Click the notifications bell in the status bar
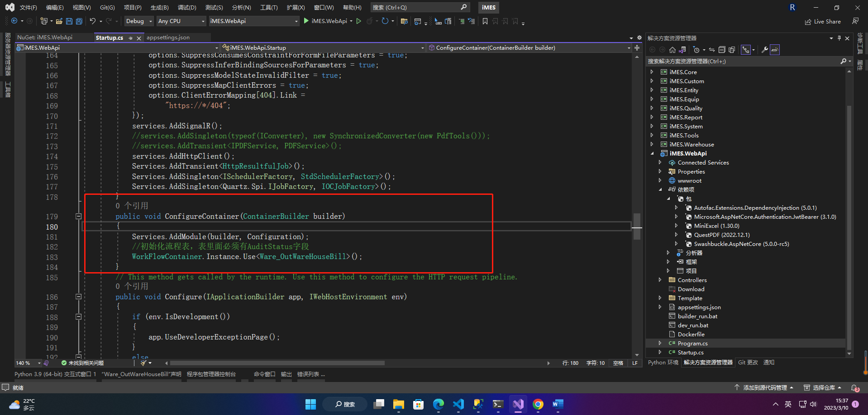This screenshot has height=415, width=868. [855, 388]
